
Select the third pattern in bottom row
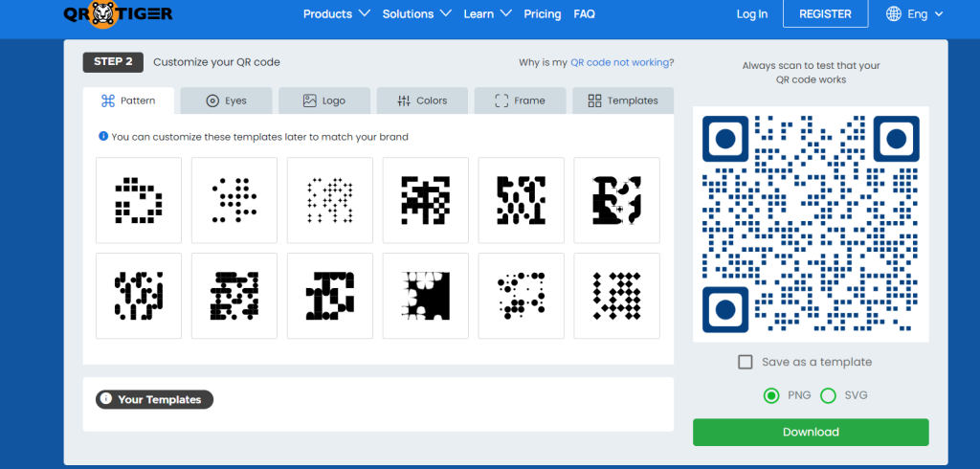[x=330, y=296]
